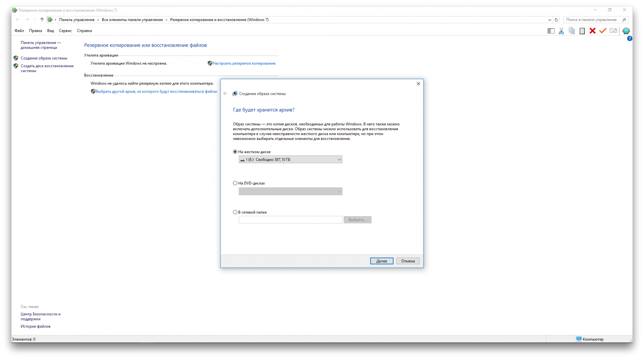
Task: Open the Classic Shell settings icon
Action: point(626,31)
